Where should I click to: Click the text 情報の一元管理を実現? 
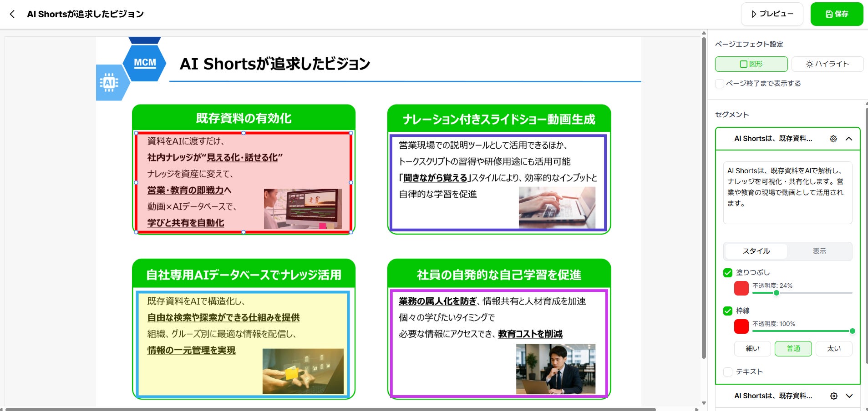point(191,350)
